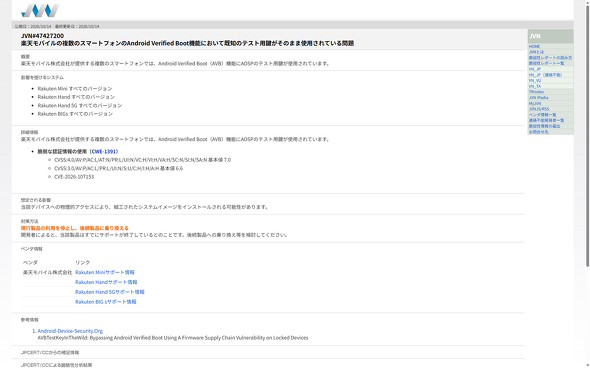Click the 'JPCERT/CCからの補足情報' section heading

pos(50,353)
